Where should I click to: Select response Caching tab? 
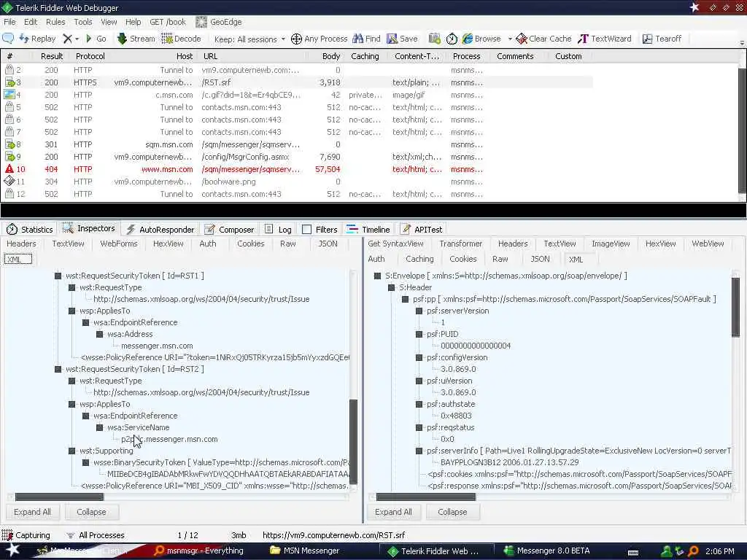click(x=419, y=259)
